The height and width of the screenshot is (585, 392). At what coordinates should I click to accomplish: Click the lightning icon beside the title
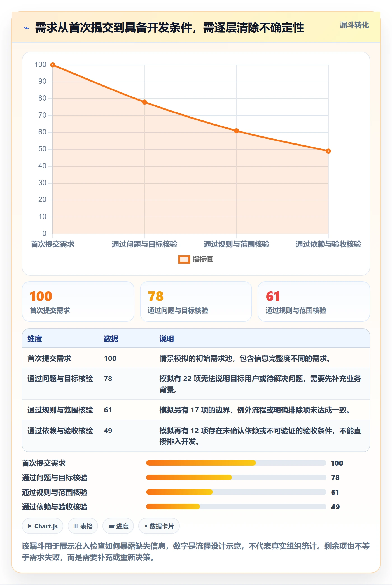(x=27, y=28)
